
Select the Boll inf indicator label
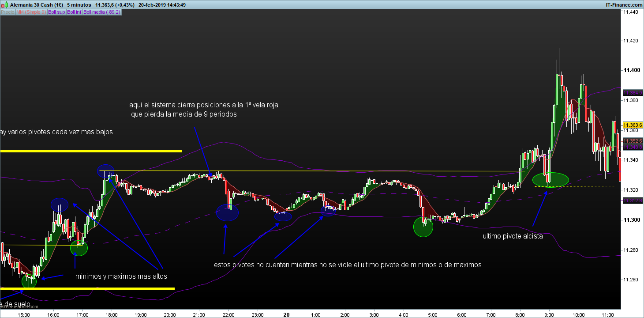pos(74,12)
